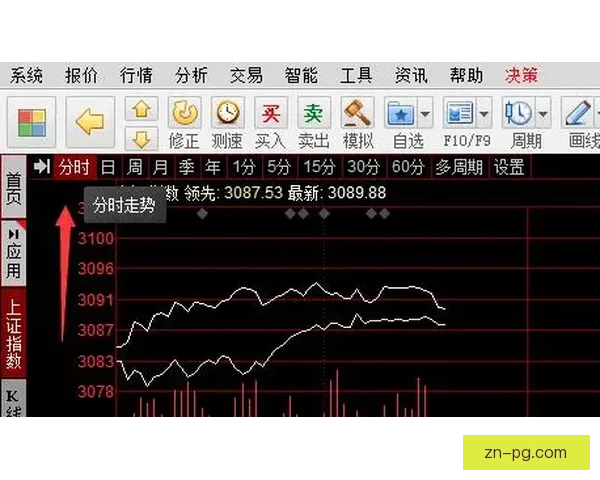Click the 3078 price axis label
The image size is (600, 480).
pyautogui.click(x=96, y=392)
